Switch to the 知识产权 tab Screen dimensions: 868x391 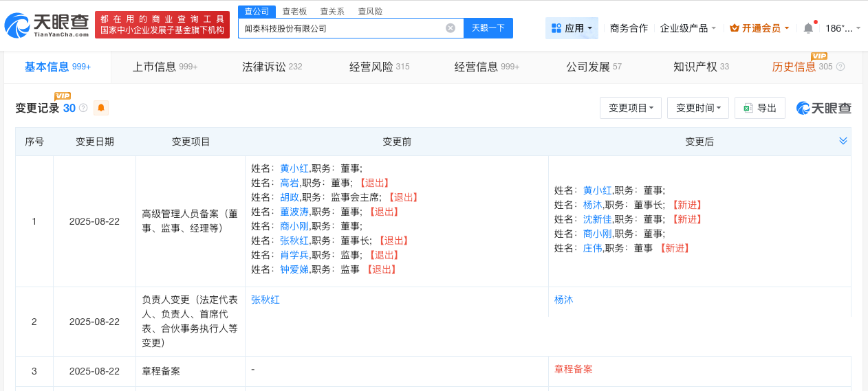[x=701, y=67]
